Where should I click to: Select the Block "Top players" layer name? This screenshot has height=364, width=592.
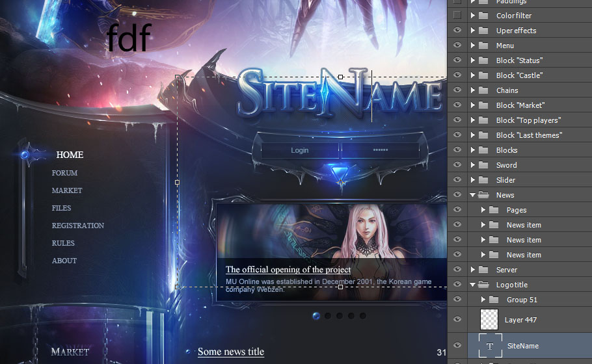528,120
